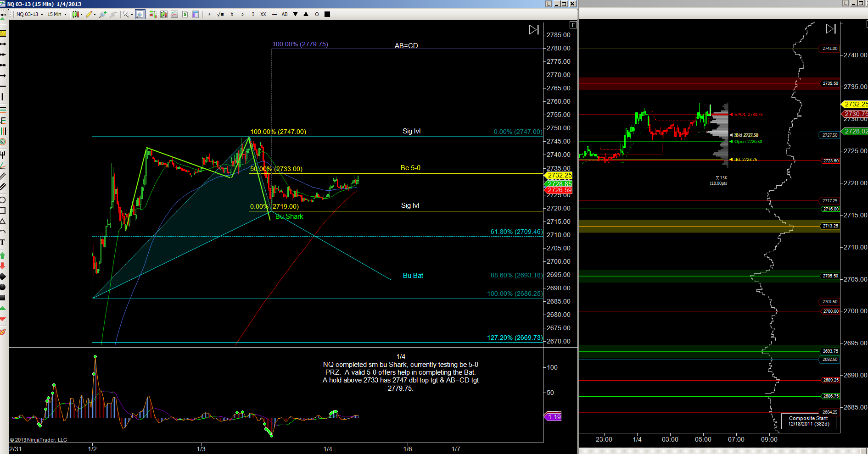
Task: Toggle the L link button on left chart
Action: [x=548, y=4]
